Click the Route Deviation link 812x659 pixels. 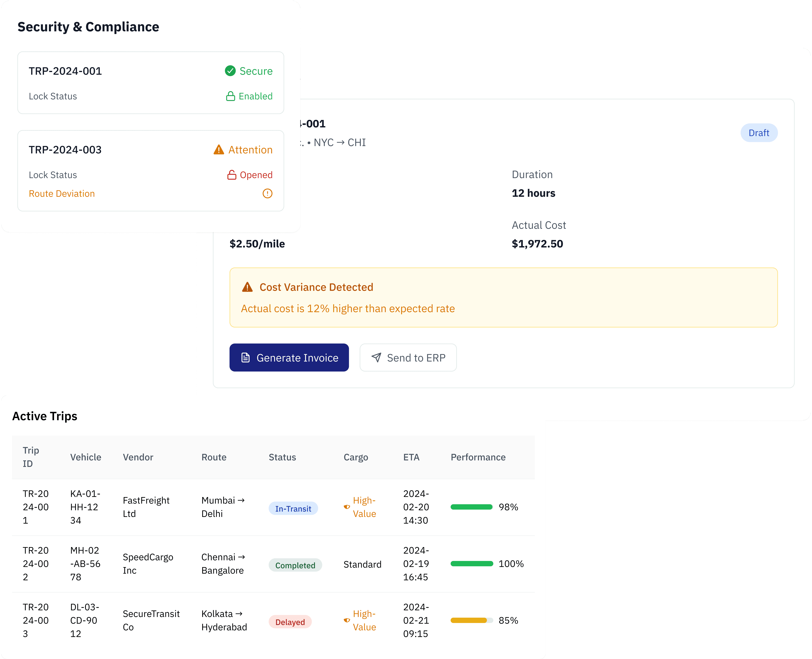click(62, 194)
